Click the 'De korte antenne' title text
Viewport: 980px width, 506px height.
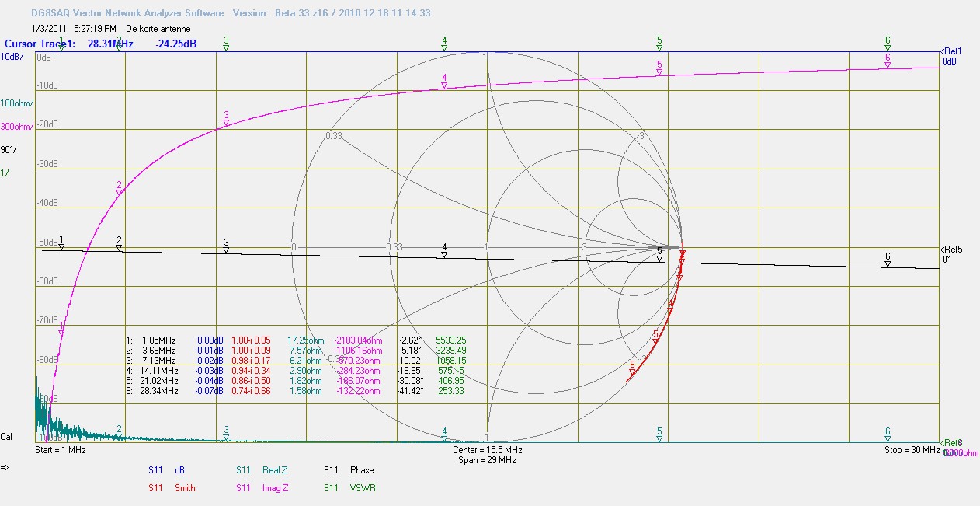point(158,29)
